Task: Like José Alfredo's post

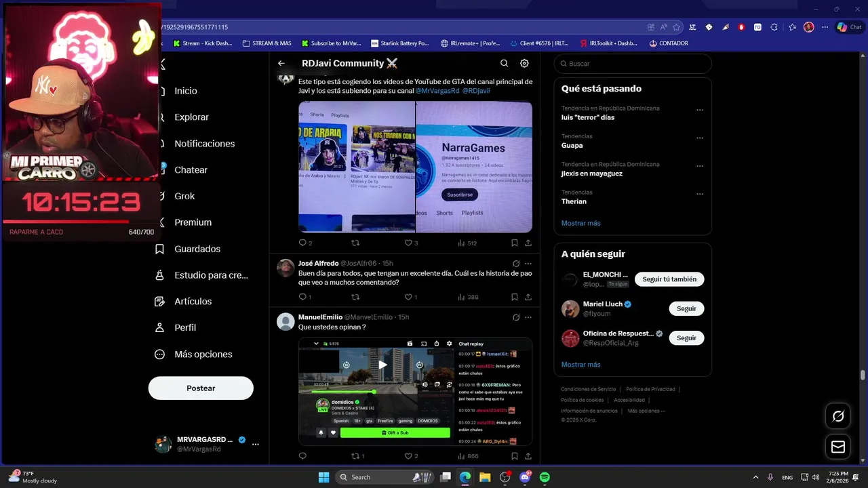Action: point(411,297)
